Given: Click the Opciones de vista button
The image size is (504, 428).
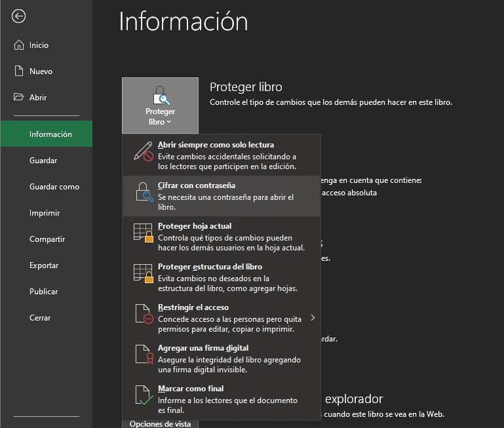Looking at the screenshot, I should 160,423.
